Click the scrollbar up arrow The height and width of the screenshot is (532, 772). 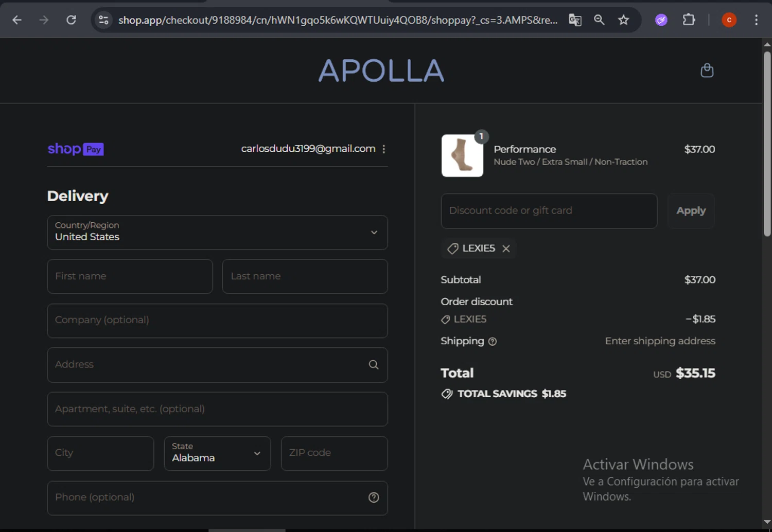tap(767, 44)
